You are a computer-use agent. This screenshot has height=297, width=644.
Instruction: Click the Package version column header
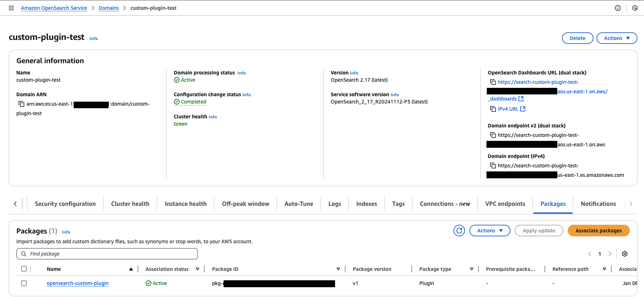372,269
